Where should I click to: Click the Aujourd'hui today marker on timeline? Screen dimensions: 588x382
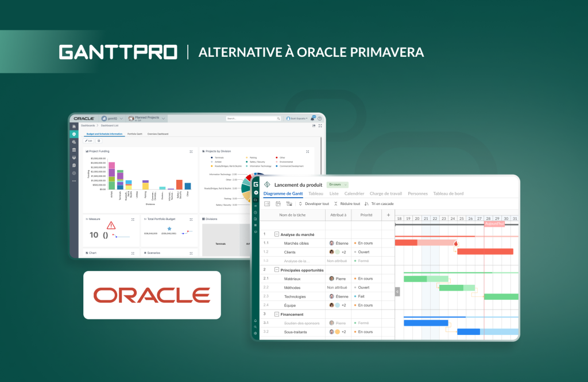[494, 223]
